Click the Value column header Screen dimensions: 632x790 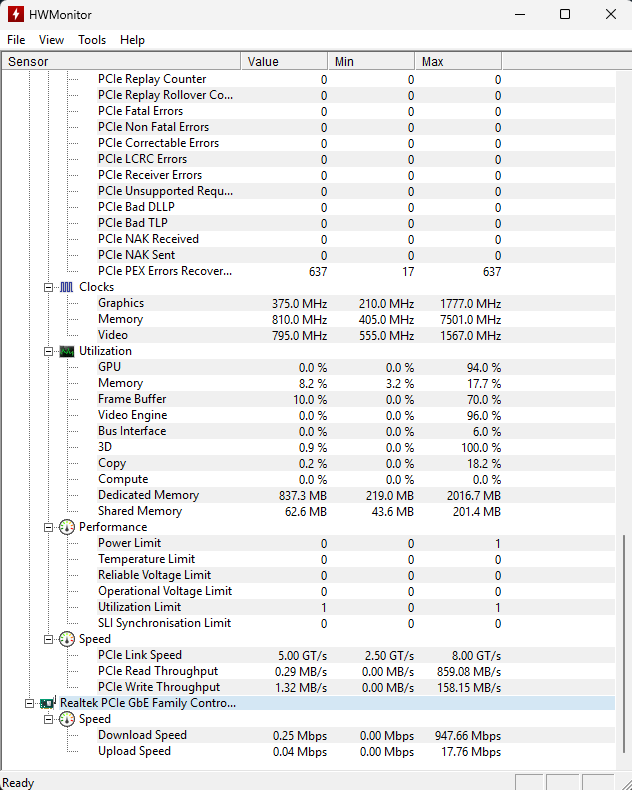(284, 61)
